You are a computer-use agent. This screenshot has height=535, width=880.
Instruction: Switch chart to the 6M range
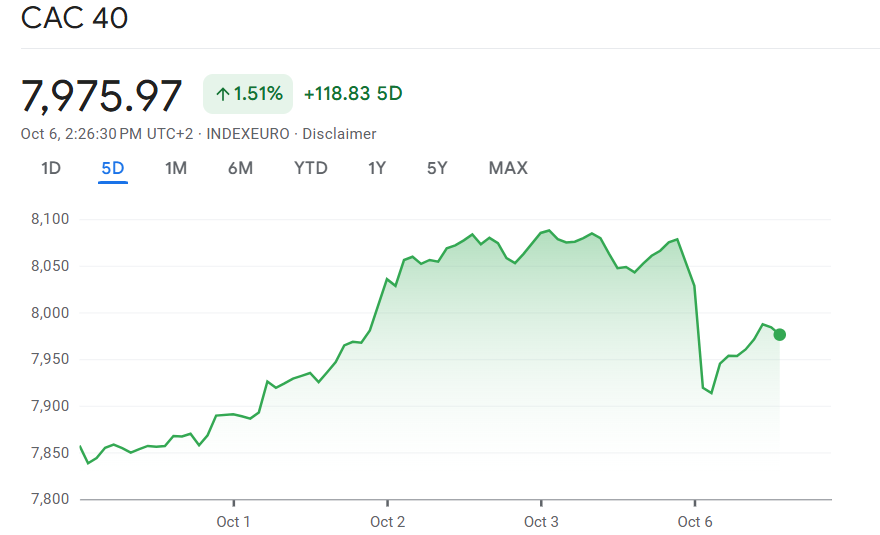coord(240,168)
